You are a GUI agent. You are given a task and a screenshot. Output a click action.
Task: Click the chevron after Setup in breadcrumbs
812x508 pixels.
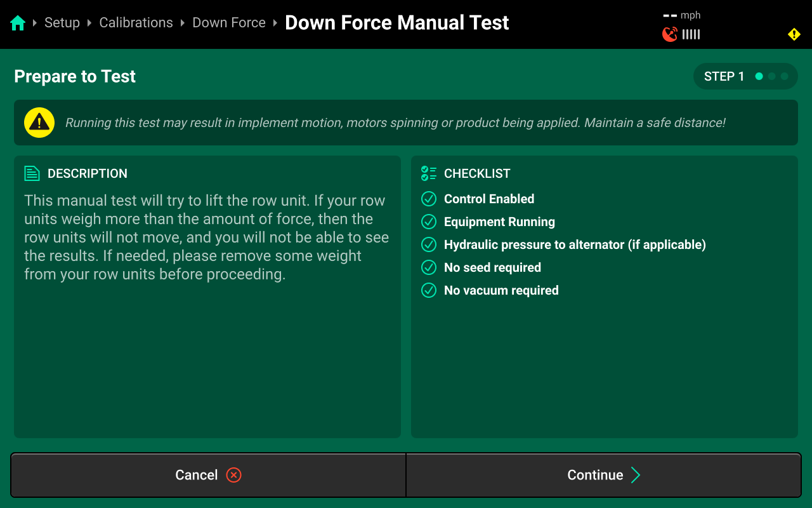pyautogui.click(x=89, y=22)
